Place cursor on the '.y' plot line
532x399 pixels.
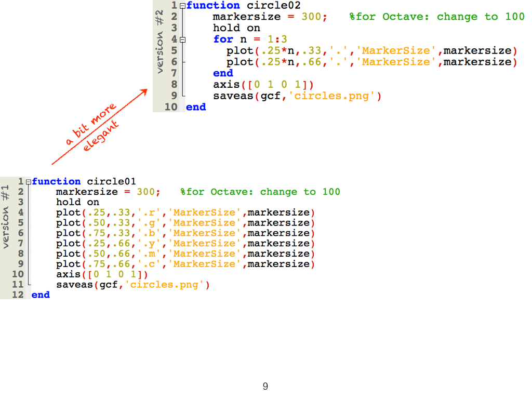[x=185, y=244]
